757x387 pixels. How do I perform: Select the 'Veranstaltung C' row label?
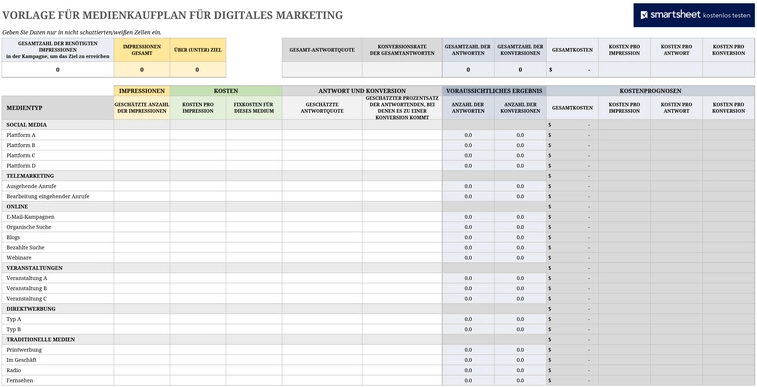coord(27,299)
